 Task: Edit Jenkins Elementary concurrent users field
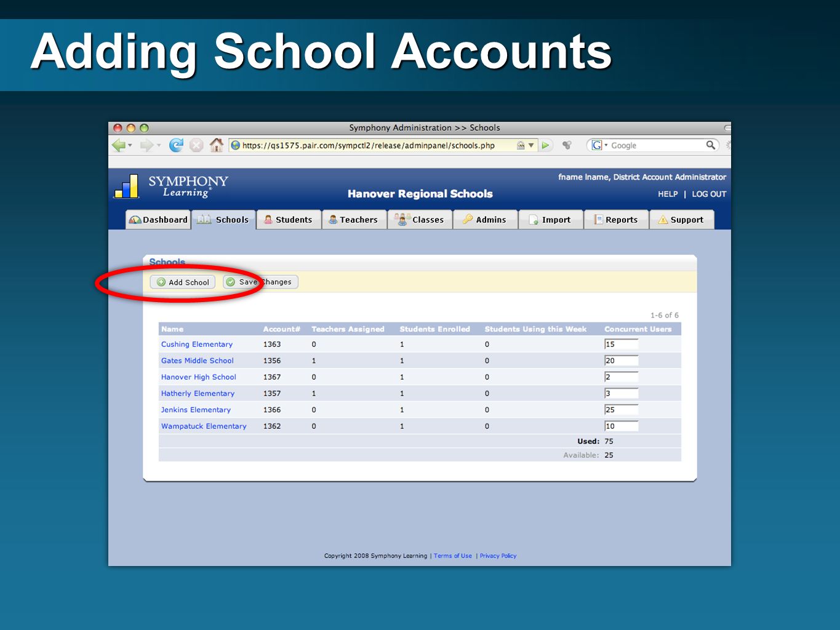(x=621, y=410)
